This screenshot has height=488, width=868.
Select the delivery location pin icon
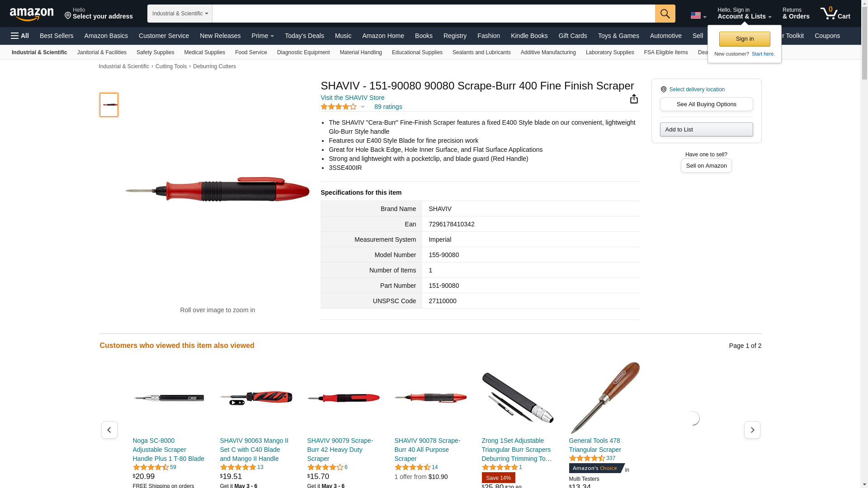tap(664, 89)
